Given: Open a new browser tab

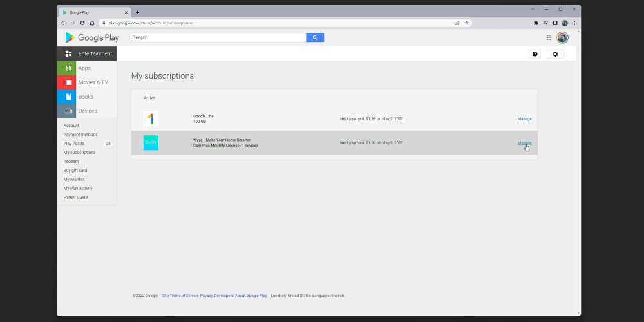Looking at the screenshot, I should (x=137, y=12).
